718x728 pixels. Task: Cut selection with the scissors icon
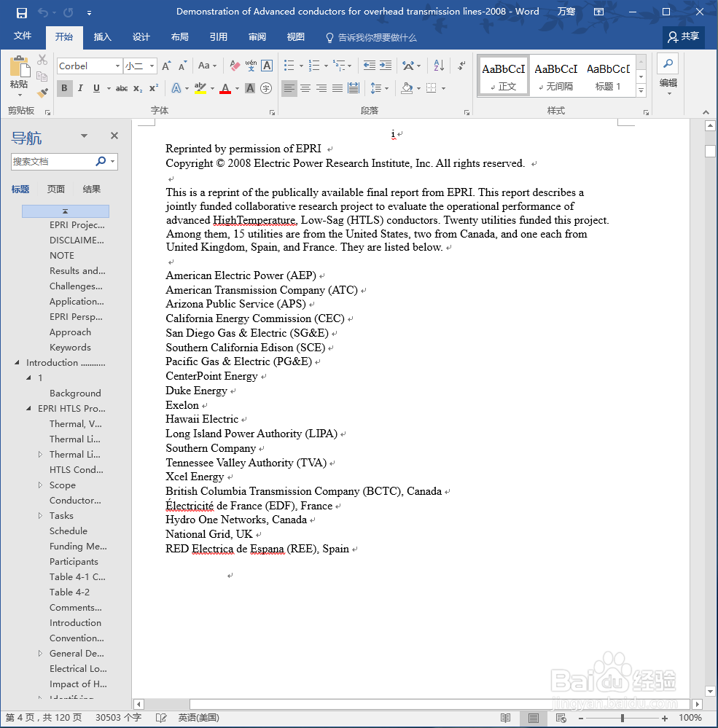click(x=42, y=60)
